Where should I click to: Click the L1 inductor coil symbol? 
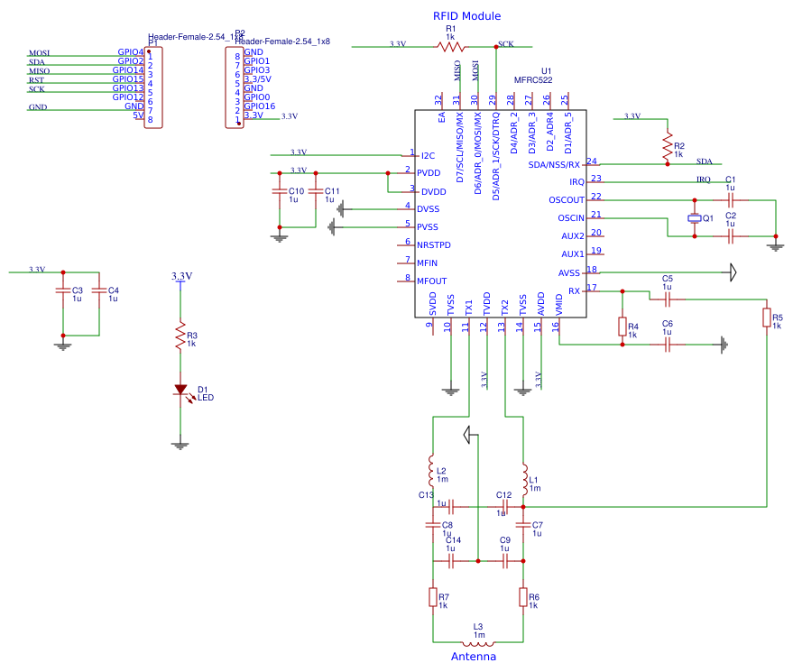click(x=525, y=479)
